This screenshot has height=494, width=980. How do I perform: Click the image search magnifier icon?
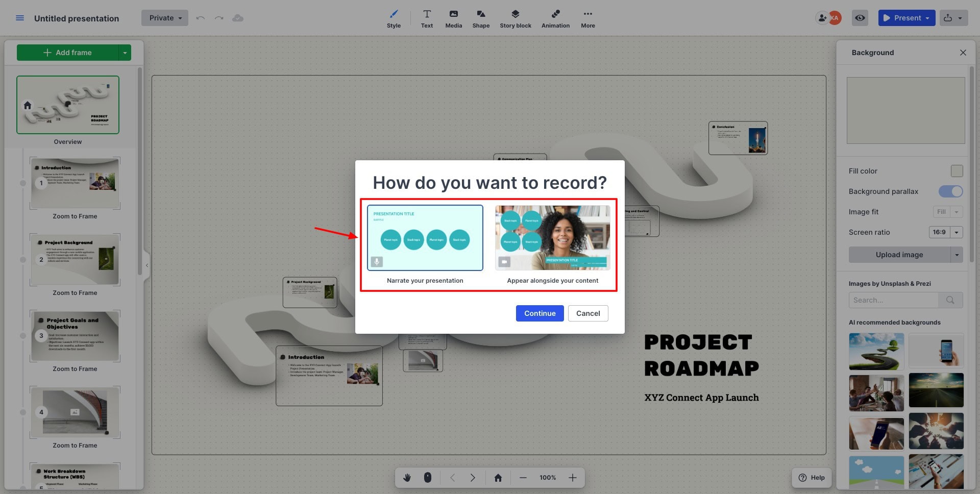[x=950, y=300]
